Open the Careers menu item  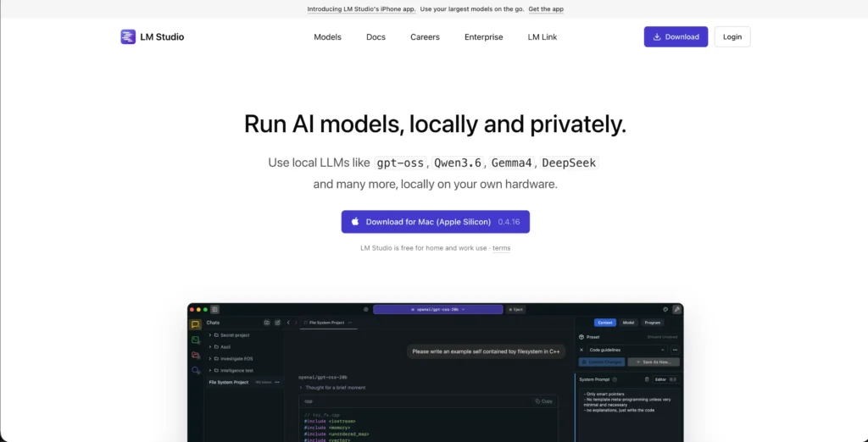pyautogui.click(x=425, y=37)
